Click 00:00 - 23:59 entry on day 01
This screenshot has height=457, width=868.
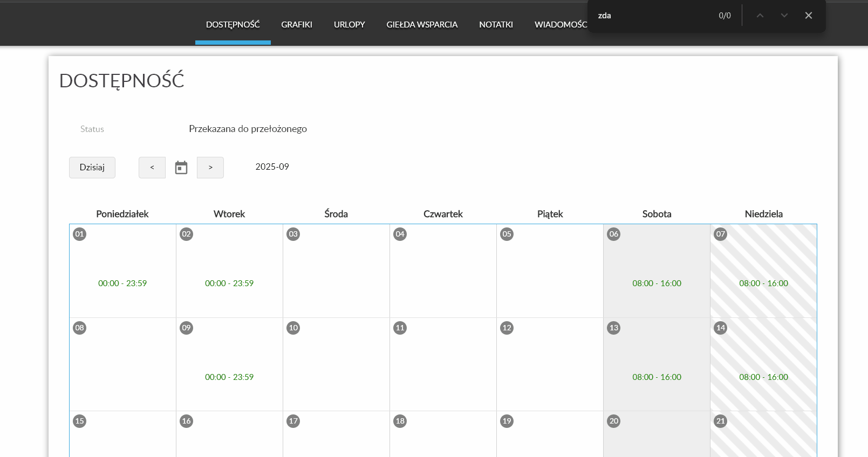coord(122,283)
